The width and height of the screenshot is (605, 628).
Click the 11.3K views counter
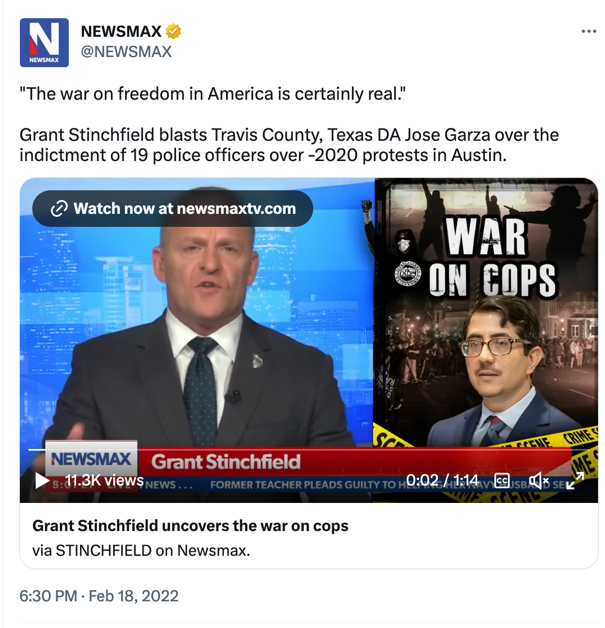[x=104, y=480]
